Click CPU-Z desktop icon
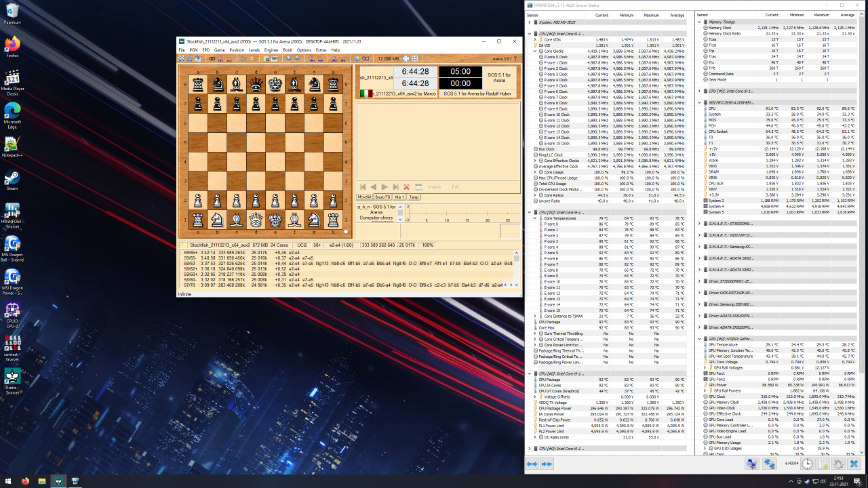This screenshot has width=868, height=488. [x=12, y=310]
